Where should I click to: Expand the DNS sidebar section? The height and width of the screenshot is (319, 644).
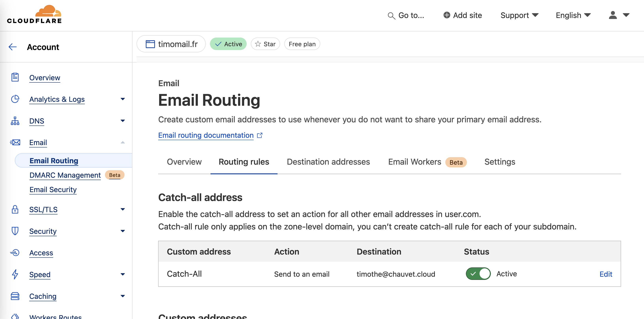[x=123, y=121]
